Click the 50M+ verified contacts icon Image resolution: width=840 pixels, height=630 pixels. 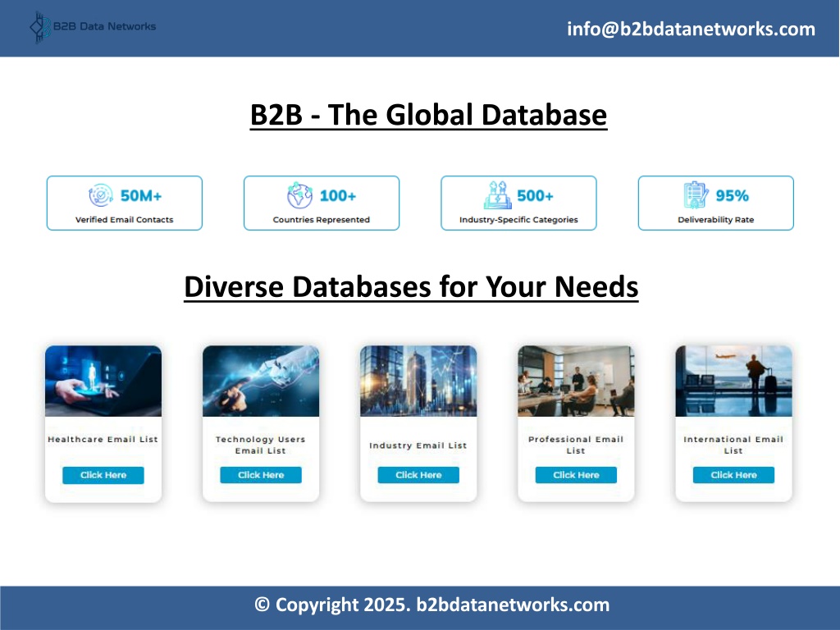click(x=100, y=196)
